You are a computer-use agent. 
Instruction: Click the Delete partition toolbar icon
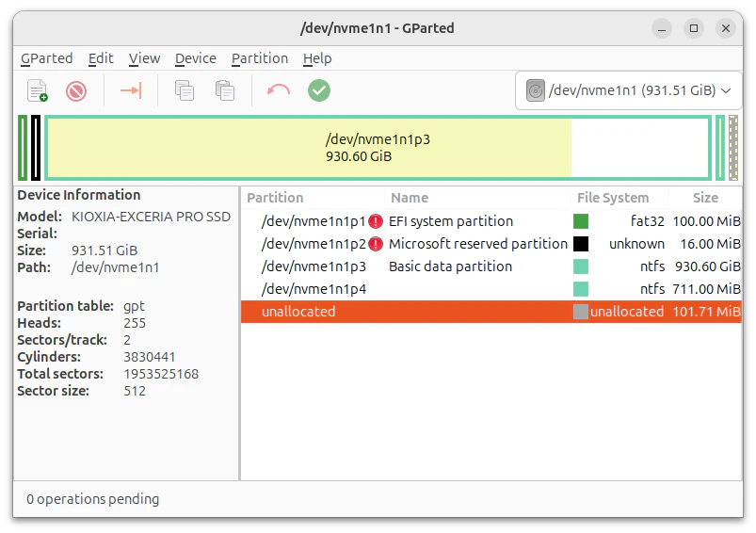pos(76,90)
